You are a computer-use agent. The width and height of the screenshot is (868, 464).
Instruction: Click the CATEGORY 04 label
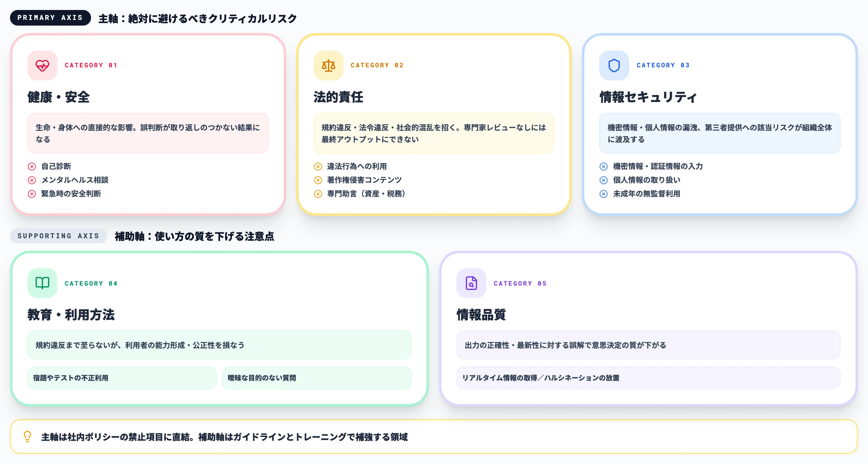(91, 283)
